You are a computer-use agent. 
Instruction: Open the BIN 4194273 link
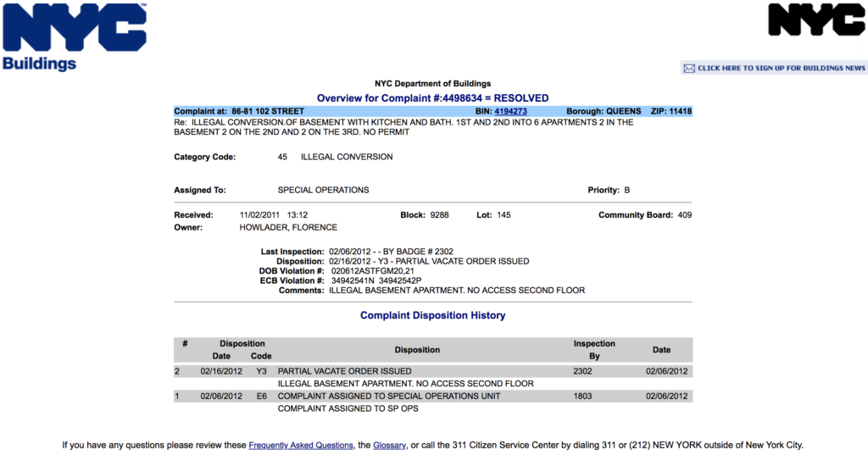pyautogui.click(x=510, y=111)
